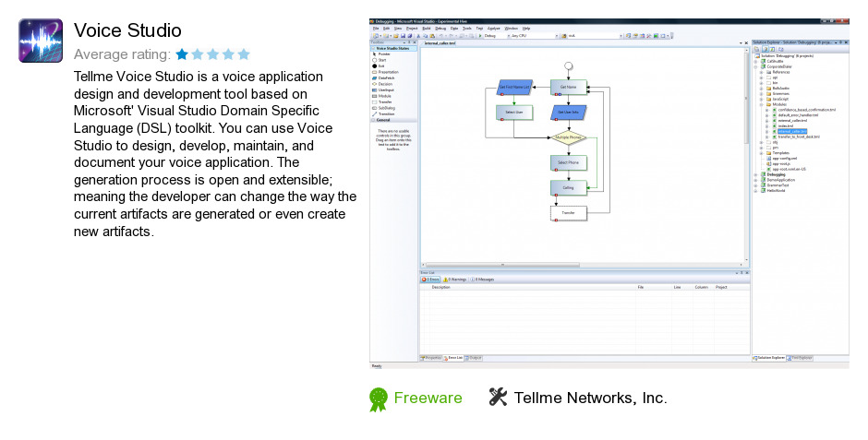Viewport: 868px width, 440px height.
Task: Select the Module state in the Toolbox
Action: [x=382, y=96]
